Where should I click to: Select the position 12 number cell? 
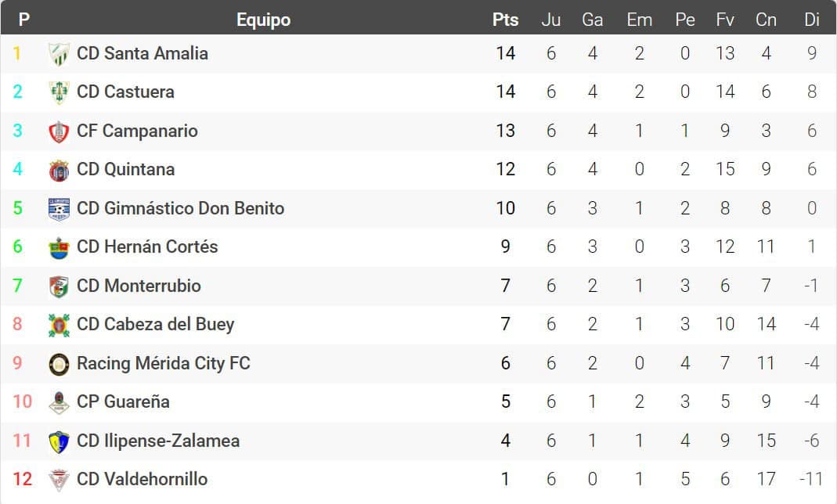[x=23, y=479]
